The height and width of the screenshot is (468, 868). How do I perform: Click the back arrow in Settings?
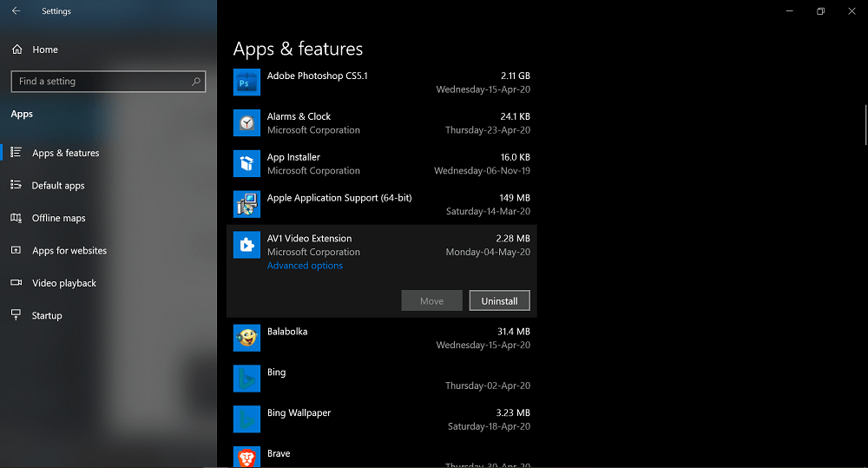[16, 11]
